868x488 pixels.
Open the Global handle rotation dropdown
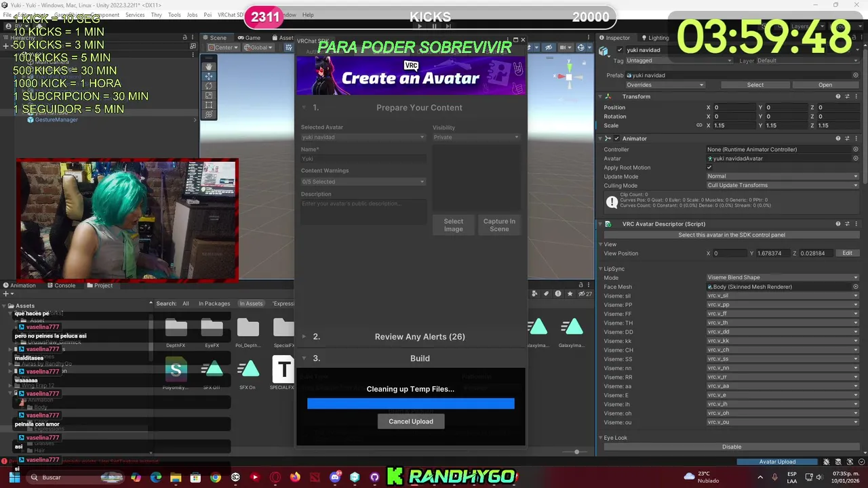click(x=258, y=47)
